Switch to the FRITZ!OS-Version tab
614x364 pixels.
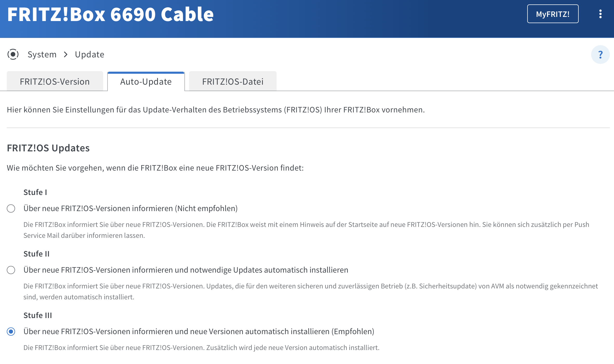(x=55, y=81)
